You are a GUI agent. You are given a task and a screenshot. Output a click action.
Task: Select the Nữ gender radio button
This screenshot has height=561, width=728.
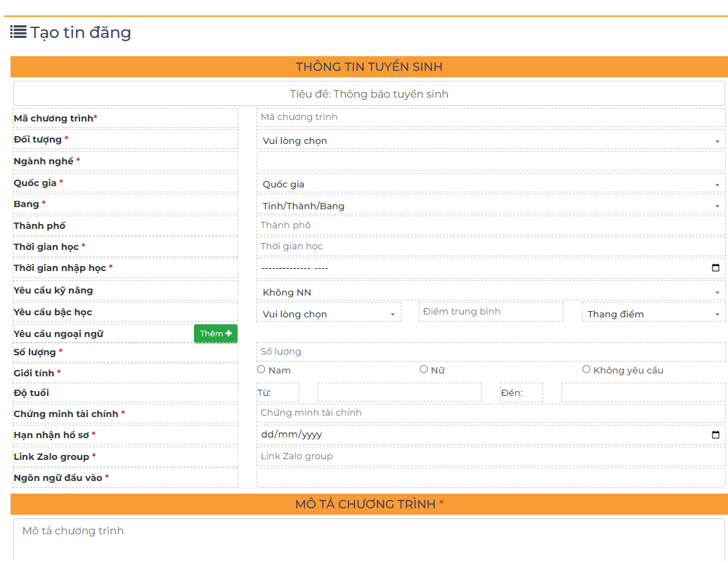click(x=424, y=369)
